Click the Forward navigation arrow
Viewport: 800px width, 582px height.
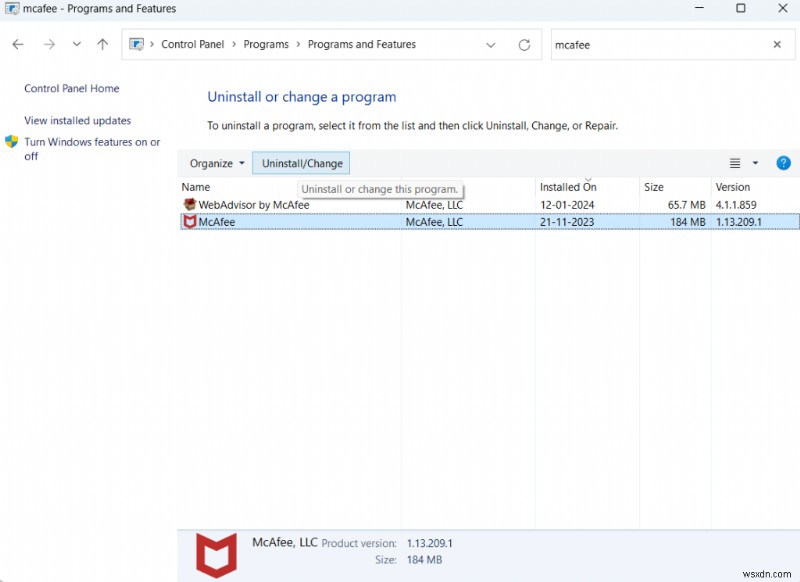pos(49,44)
